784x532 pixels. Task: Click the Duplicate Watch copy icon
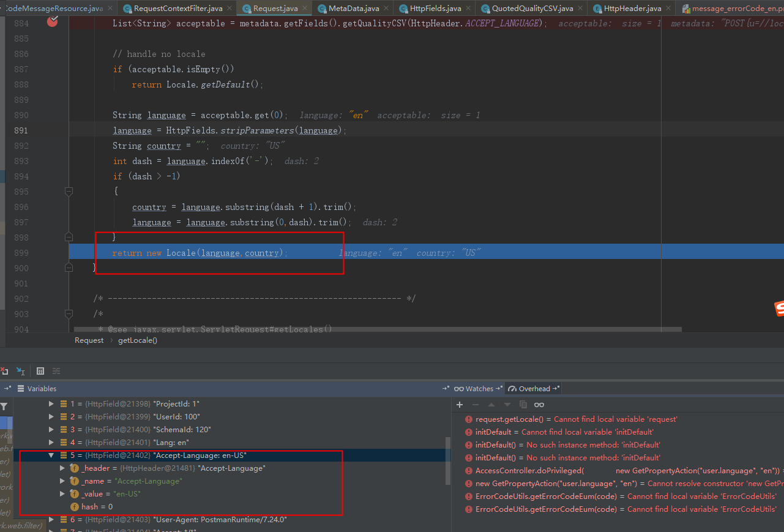[523, 405]
